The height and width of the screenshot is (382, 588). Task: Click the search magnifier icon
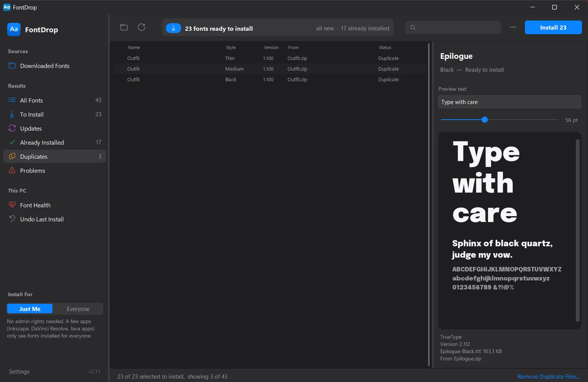[x=413, y=27]
